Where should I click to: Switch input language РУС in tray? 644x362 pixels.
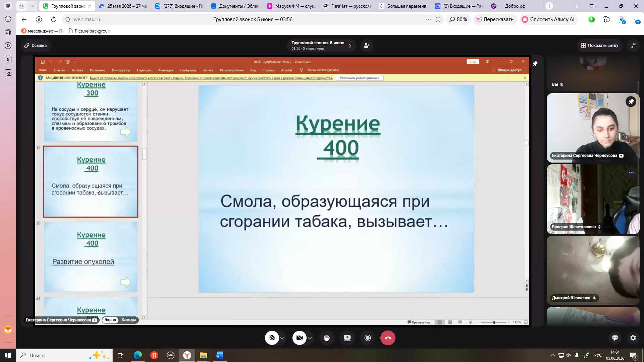click(598, 355)
